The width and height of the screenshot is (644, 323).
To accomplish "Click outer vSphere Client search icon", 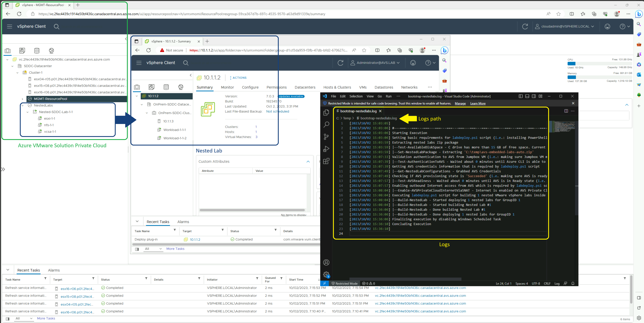I will click(x=56, y=27).
